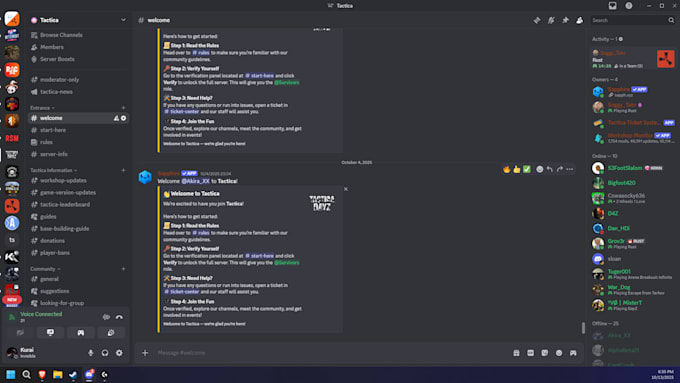Screen dimensions: 680x383
Task: Open the Inbox icon in title bar
Action: point(612,6)
